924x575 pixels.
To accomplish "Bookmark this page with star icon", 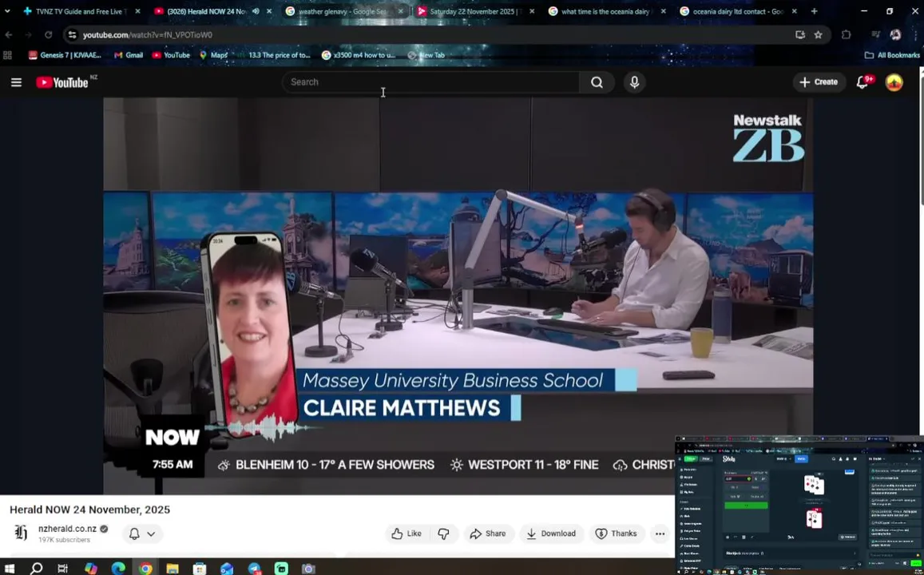I will click(x=818, y=35).
